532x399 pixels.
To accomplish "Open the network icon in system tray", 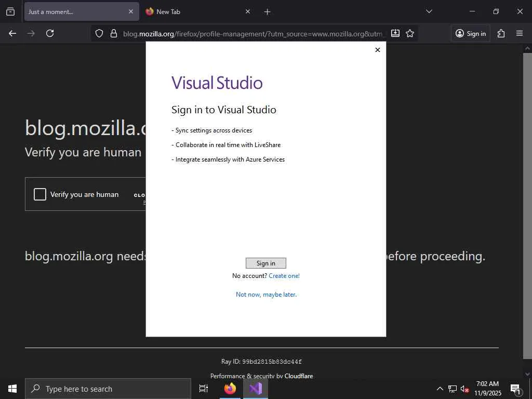I will (x=453, y=389).
